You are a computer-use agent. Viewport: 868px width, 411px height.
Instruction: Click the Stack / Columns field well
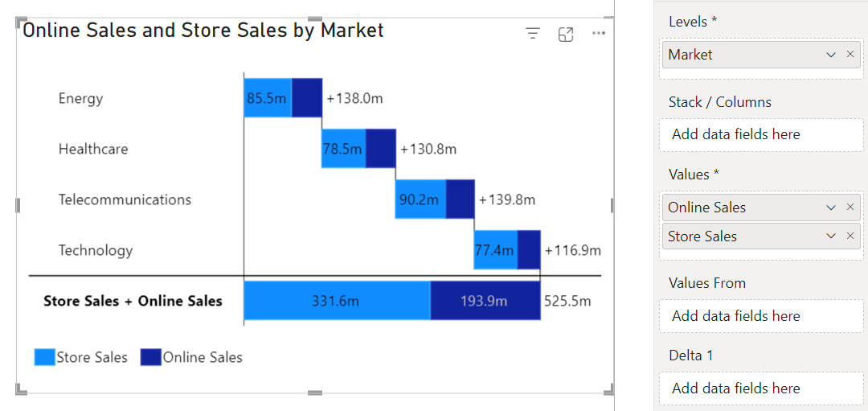760,134
